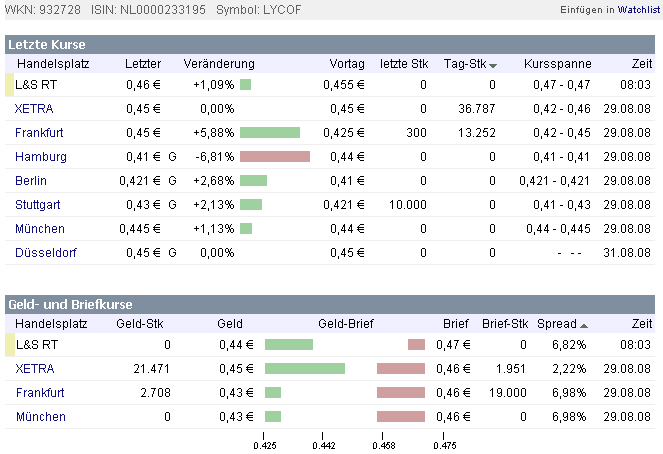
Task: Click the Kursspanne column header
Action: (557, 64)
